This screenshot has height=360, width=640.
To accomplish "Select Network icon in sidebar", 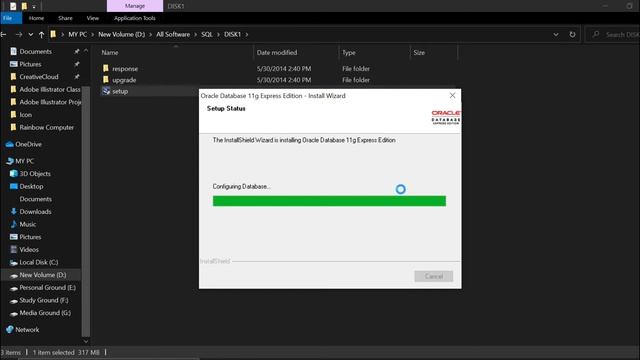I will coord(10,329).
